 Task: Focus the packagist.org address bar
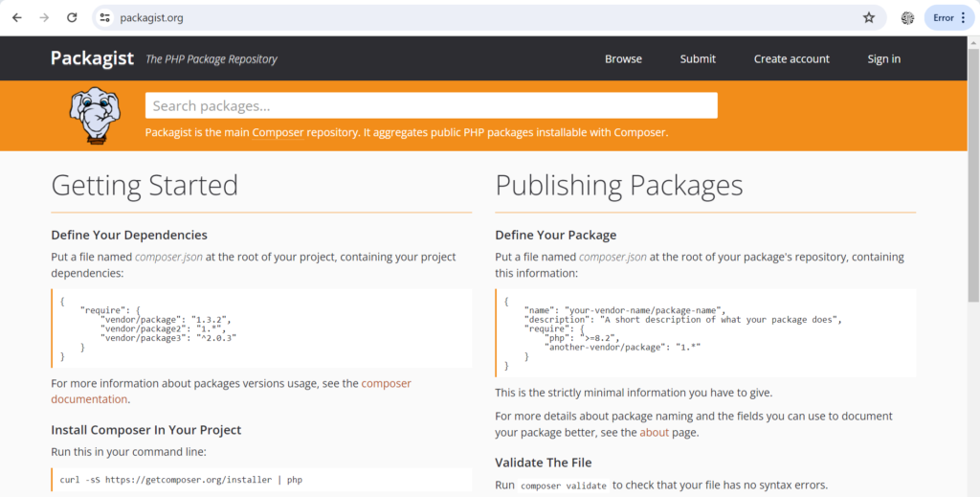(x=487, y=17)
